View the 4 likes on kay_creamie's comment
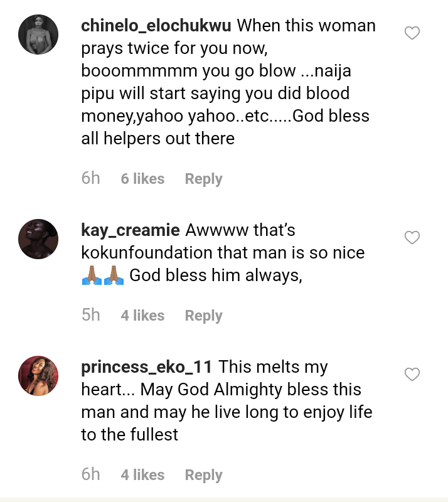 click(142, 316)
